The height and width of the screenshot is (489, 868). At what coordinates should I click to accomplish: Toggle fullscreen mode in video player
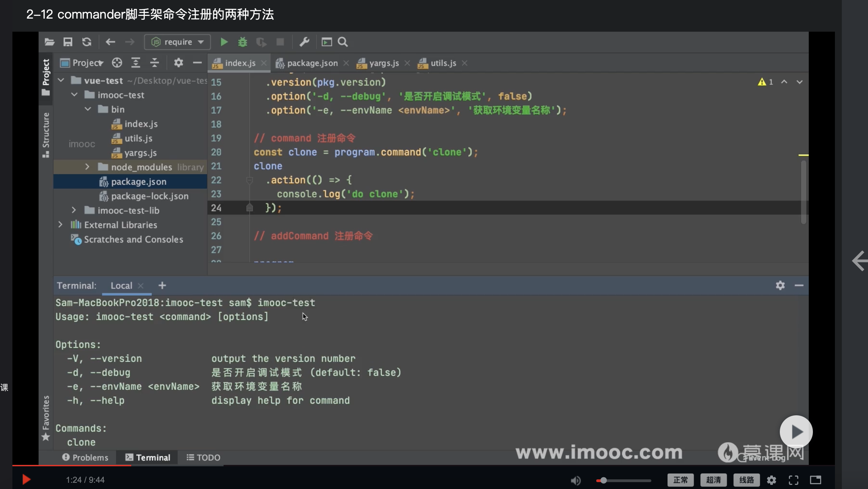(794, 480)
